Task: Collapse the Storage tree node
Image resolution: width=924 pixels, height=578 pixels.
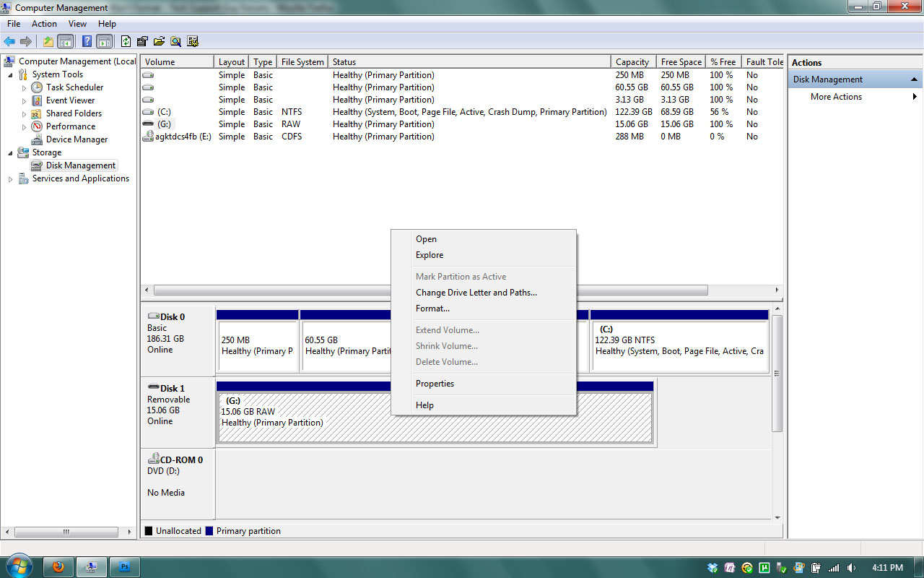Action: click(x=10, y=152)
